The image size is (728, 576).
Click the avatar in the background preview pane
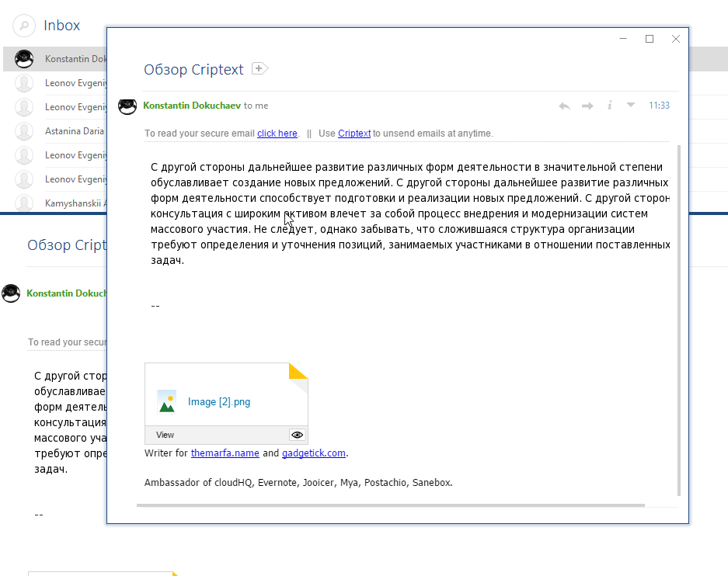click(x=11, y=293)
